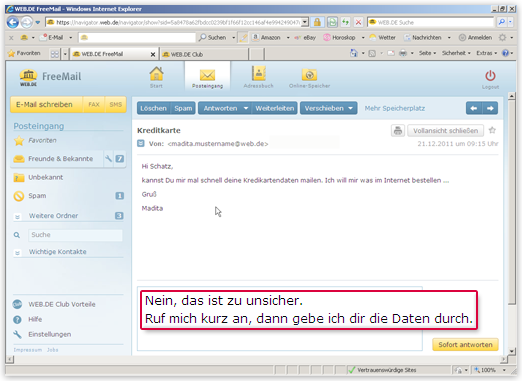Click Anmelden in the WEB.DE toolbar
522x381 pixels.
click(475, 38)
